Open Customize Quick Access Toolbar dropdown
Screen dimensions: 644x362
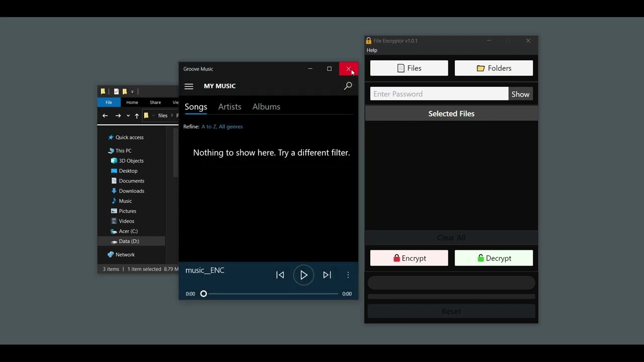coord(132,92)
